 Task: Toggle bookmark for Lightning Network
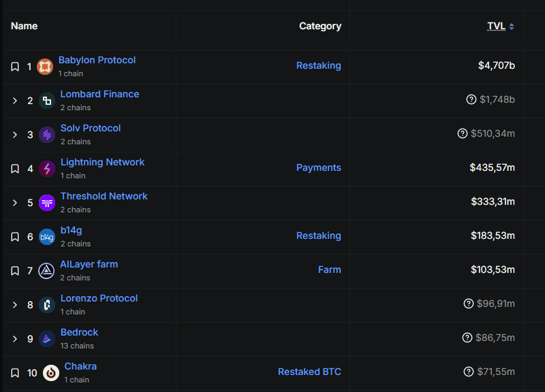(15, 169)
